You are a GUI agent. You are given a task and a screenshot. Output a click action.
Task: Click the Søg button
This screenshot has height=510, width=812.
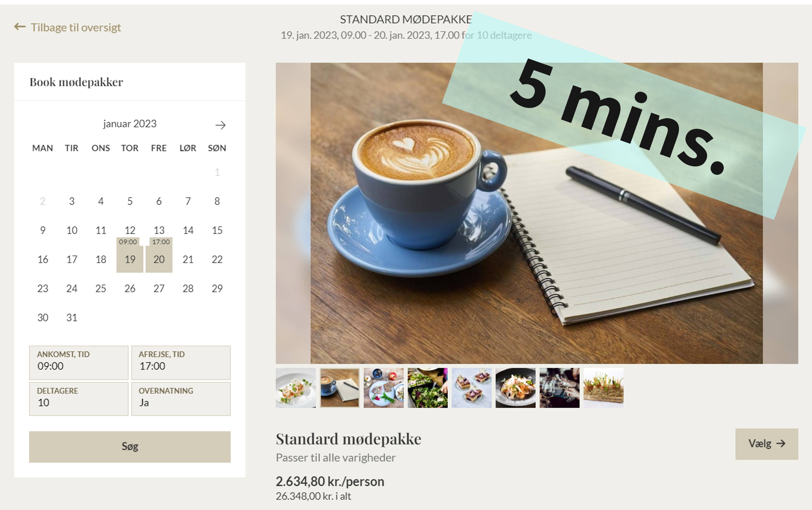(x=130, y=447)
